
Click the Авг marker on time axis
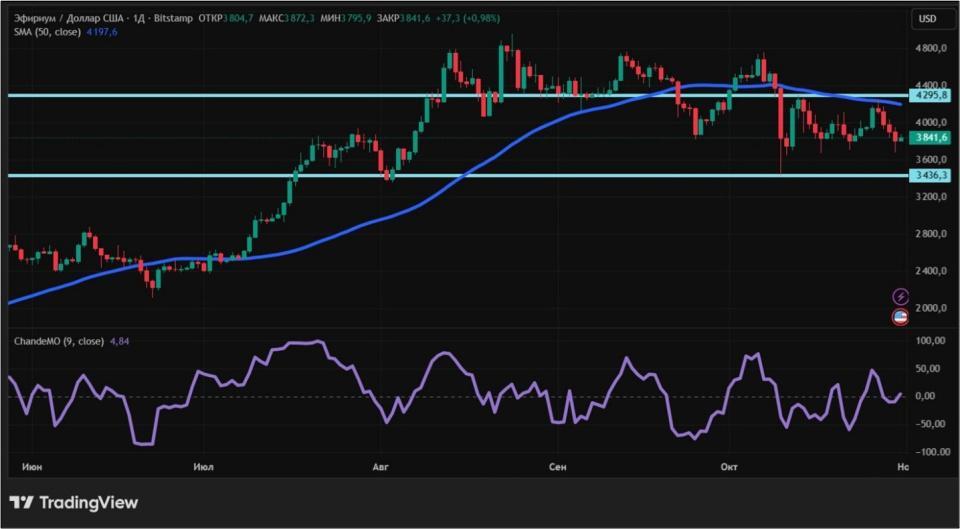coord(380,467)
